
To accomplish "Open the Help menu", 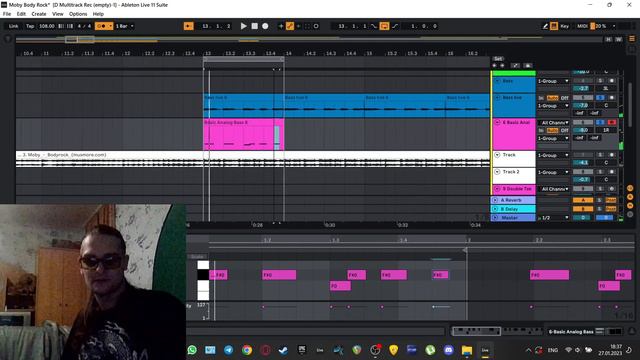I will click(x=98, y=14).
